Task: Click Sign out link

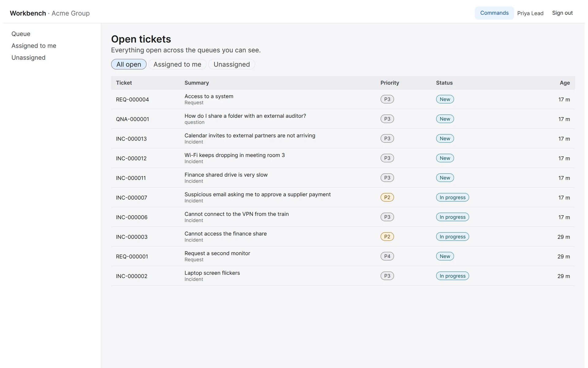Action: [x=562, y=13]
